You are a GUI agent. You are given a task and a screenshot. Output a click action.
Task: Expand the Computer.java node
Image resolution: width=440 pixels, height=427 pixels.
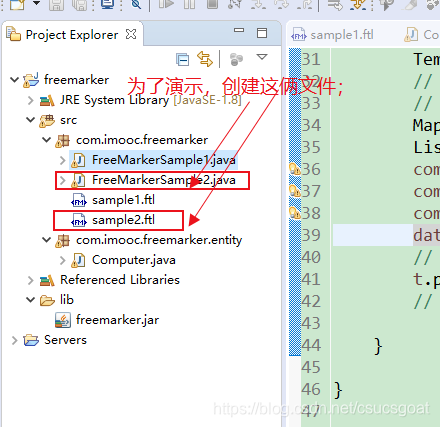(62, 260)
